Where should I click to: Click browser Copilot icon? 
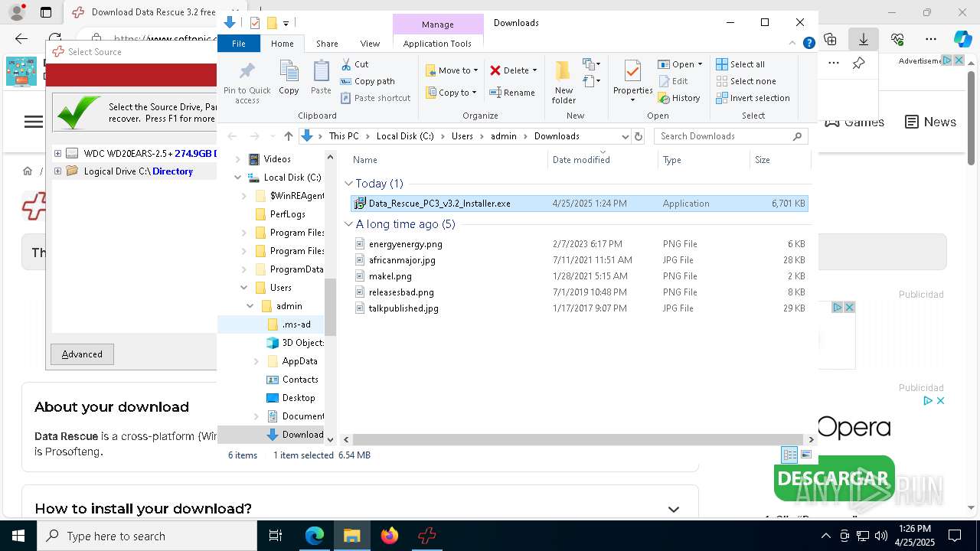pyautogui.click(x=962, y=38)
